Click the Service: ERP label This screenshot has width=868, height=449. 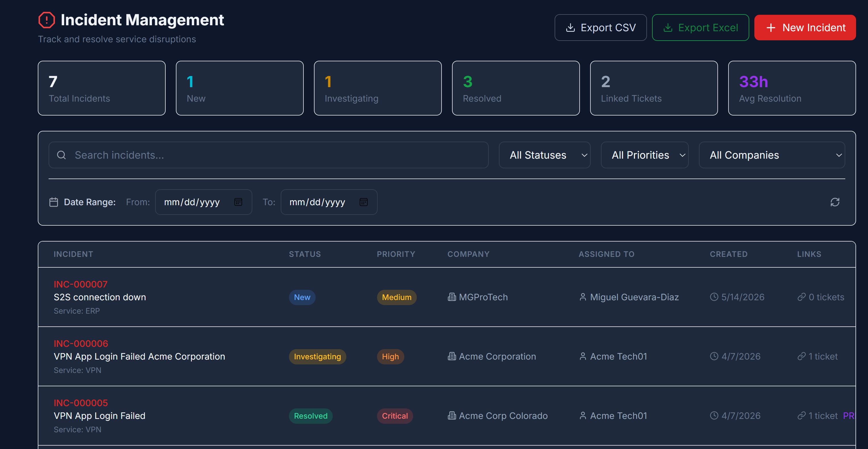pyautogui.click(x=77, y=311)
